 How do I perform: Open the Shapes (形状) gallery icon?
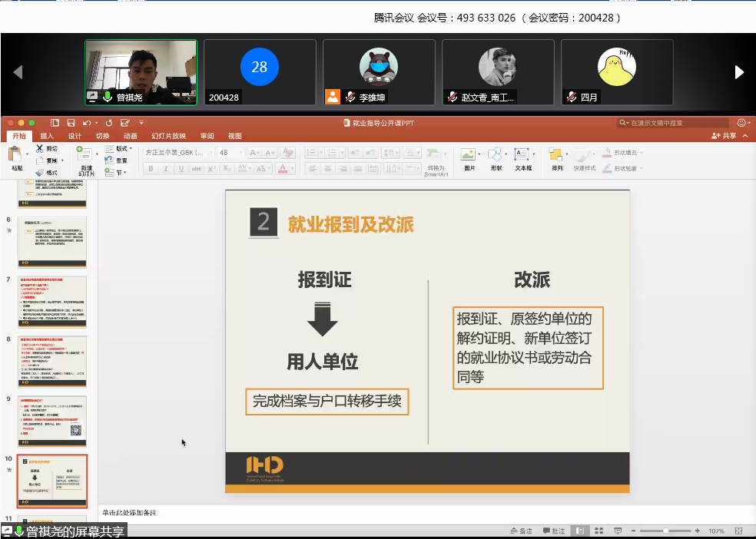point(495,154)
